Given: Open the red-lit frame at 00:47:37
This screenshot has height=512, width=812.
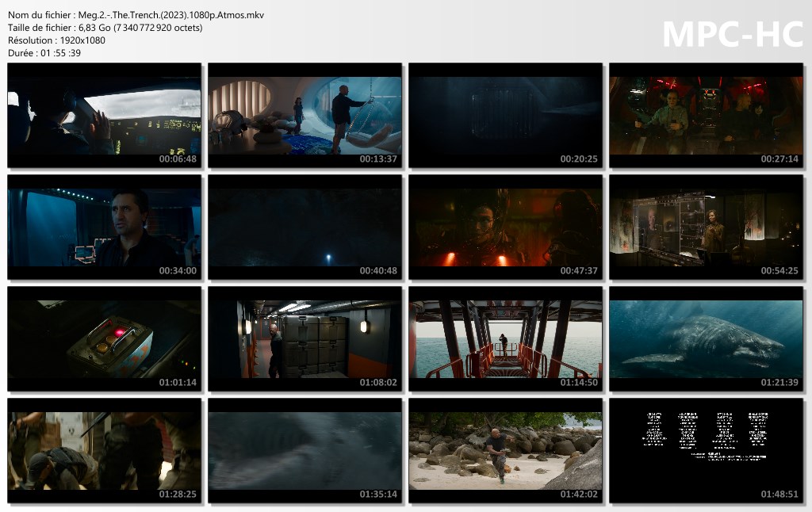Looking at the screenshot, I should (x=505, y=227).
